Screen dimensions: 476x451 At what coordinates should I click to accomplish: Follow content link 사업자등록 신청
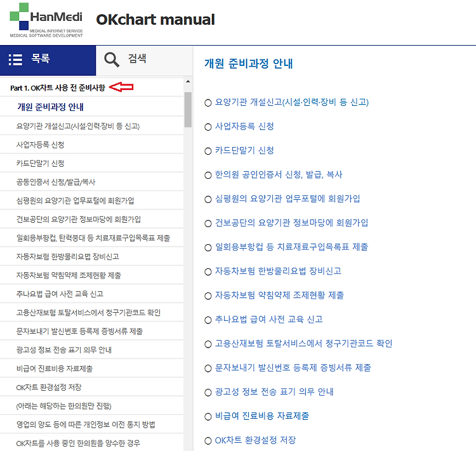coord(244,126)
